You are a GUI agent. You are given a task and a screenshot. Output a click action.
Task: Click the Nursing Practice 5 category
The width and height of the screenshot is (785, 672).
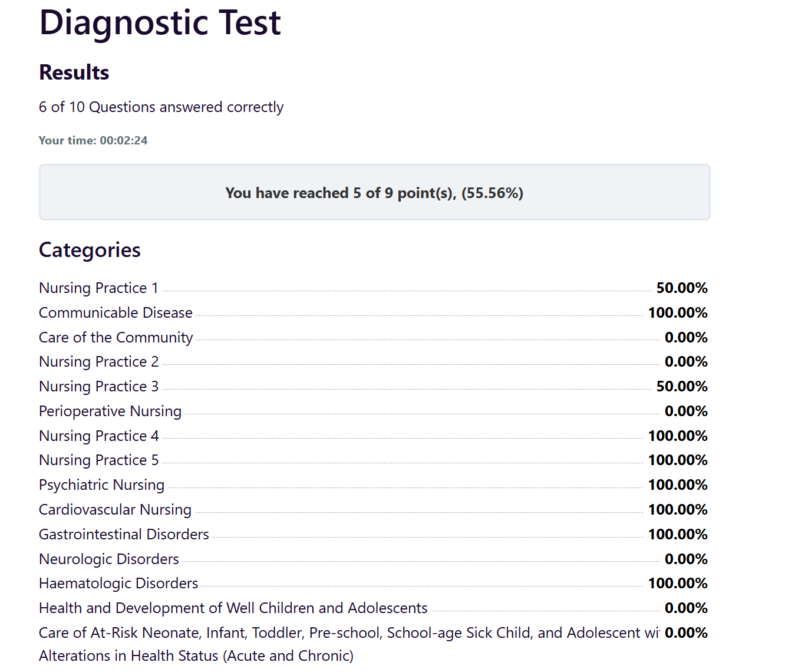373,460
